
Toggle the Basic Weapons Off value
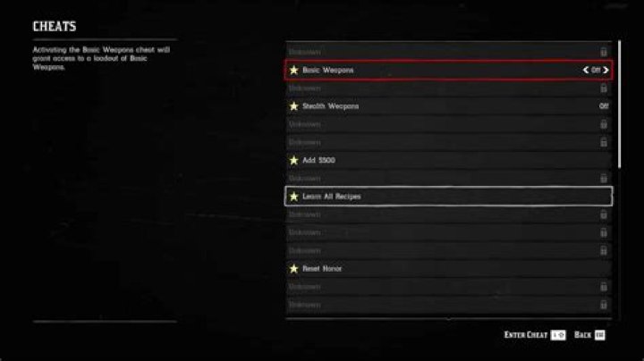pyautogui.click(x=596, y=71)
